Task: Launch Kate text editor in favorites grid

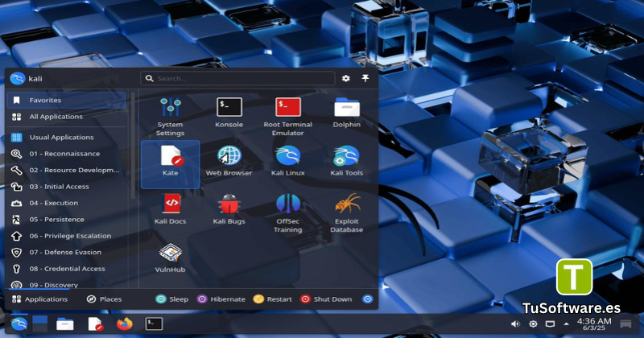Action: point(170,164)
